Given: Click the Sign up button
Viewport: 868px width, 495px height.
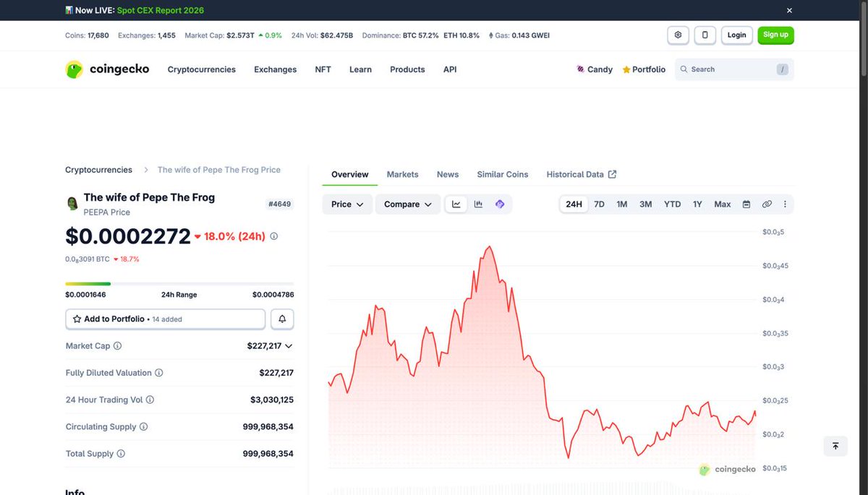Looking at the screenshot, I should pyautogui.click(x=775, y=35).
